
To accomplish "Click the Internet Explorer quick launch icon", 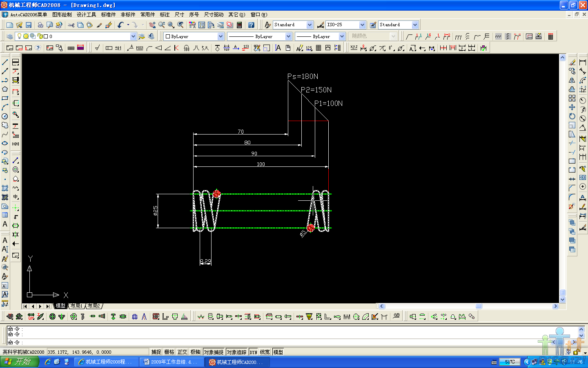I will (x=48, y=362).
